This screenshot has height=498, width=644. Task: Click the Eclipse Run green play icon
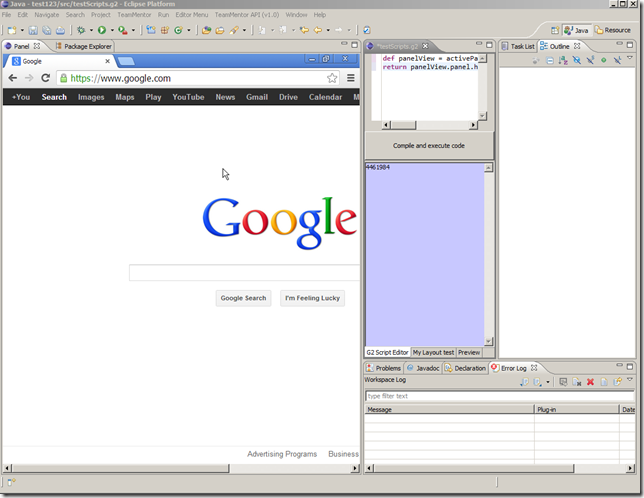[x=101, y=31]
